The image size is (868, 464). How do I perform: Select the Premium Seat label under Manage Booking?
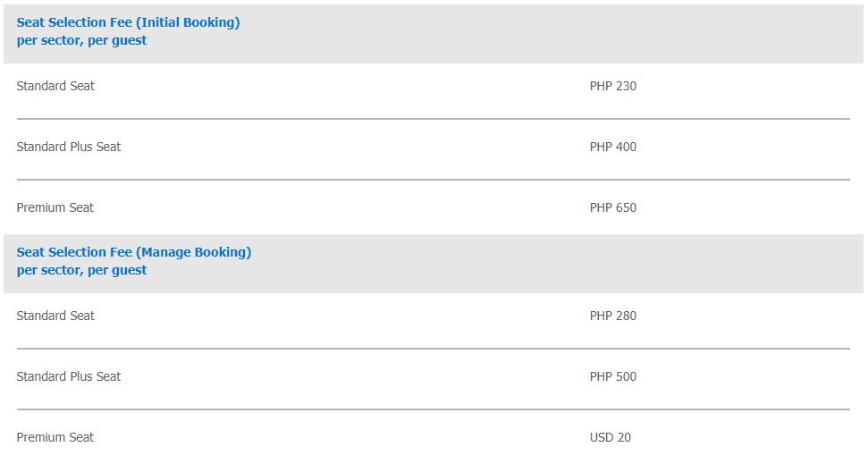(x=55, y=437)
